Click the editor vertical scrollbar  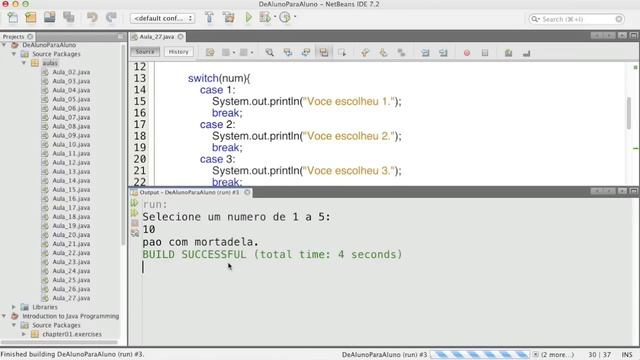tap(629, 113)
